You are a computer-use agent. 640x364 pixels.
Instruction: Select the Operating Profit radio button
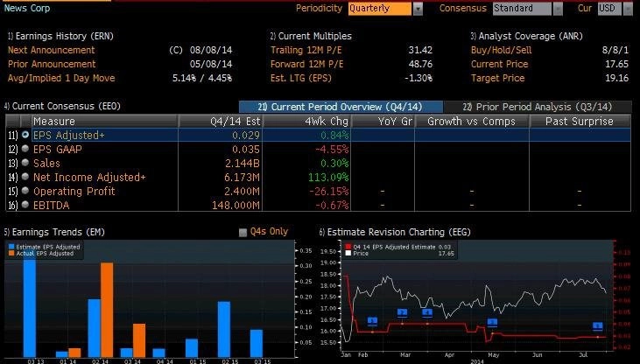pyautogui.click(x=25, y=190)
